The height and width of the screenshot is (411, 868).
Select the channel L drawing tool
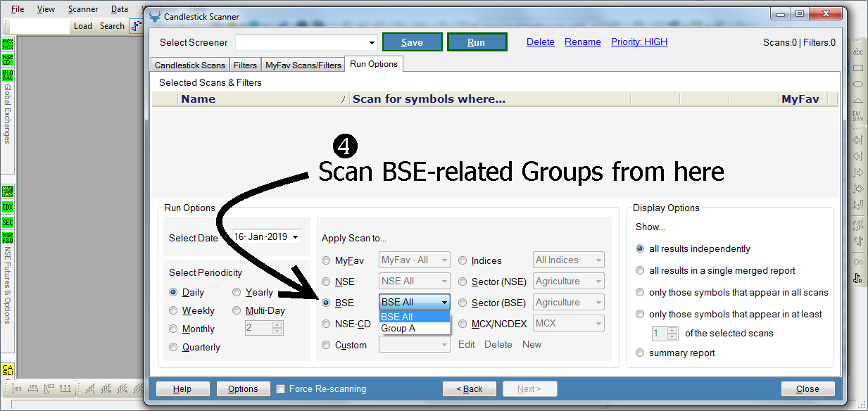coord(92,388)
